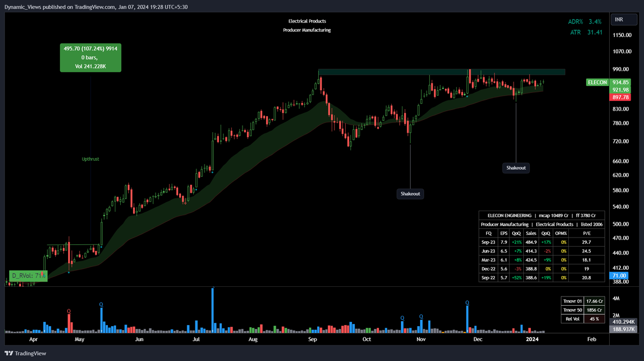Click the P/E column header
The image size is (644, 361).
587,233
